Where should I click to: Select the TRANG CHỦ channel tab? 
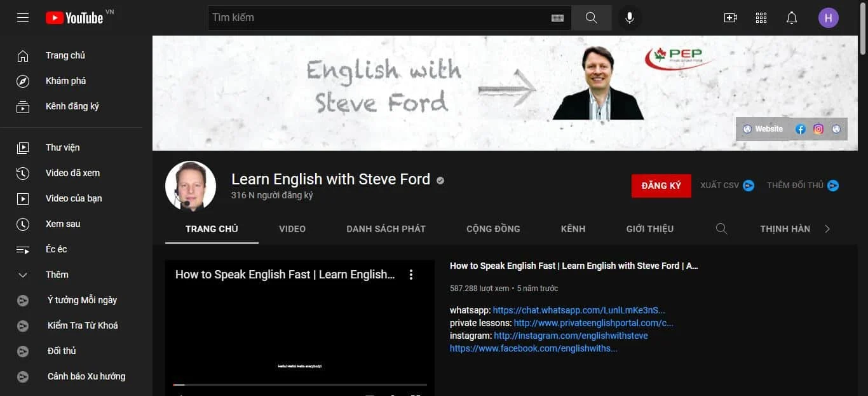tap(212, 229)
